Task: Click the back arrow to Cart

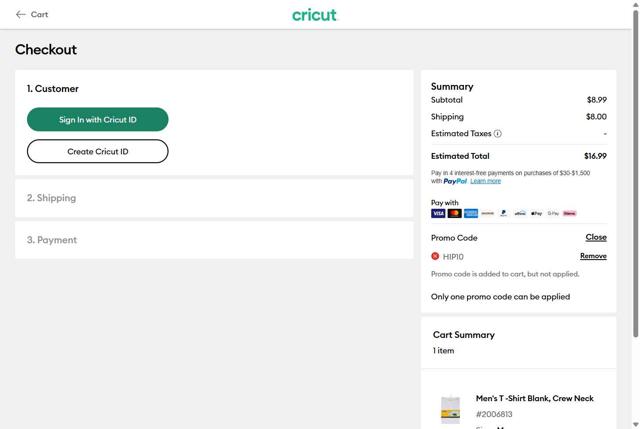Action: point(21,15)
